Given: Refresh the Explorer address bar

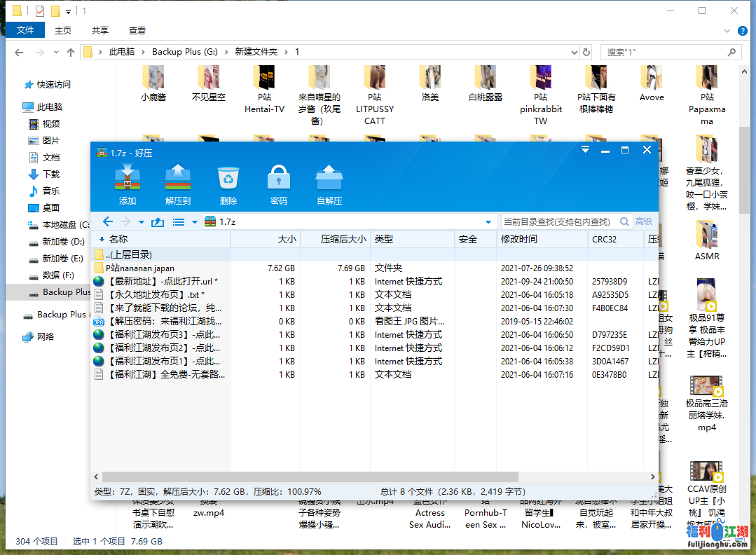Looking at the screenshot, I should coord(586,53).
